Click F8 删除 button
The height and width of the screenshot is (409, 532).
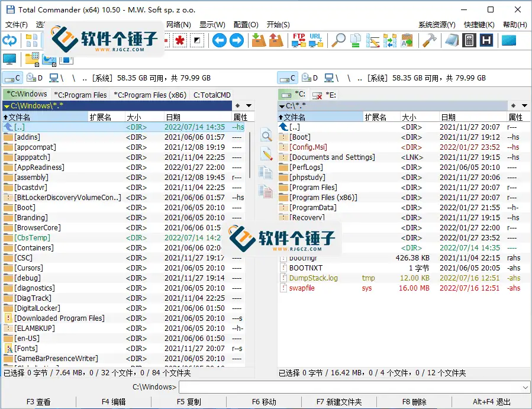[x=414, y=402]
